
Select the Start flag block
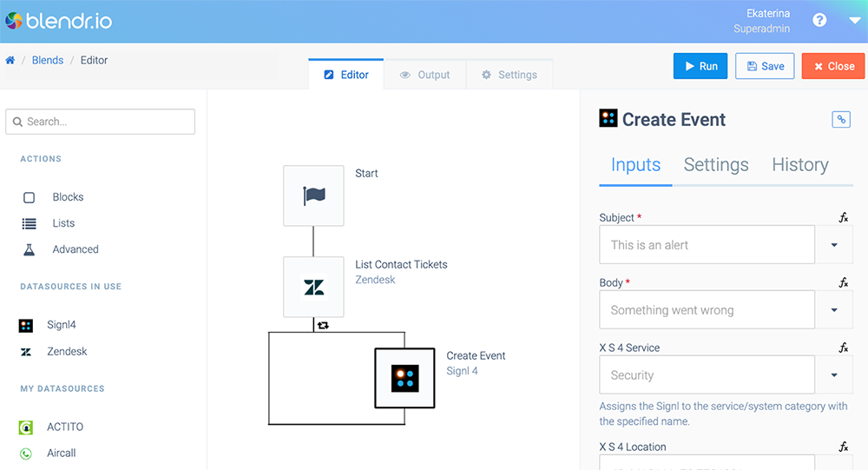pos(313,195)
